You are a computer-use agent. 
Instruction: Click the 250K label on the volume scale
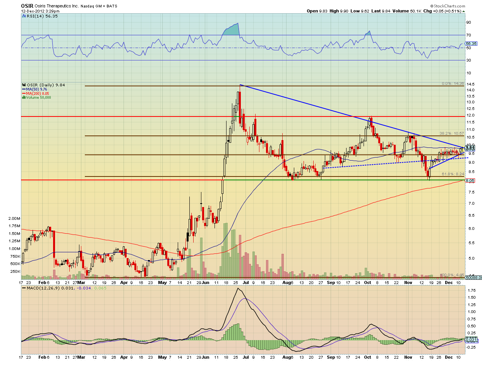[15, 271]
